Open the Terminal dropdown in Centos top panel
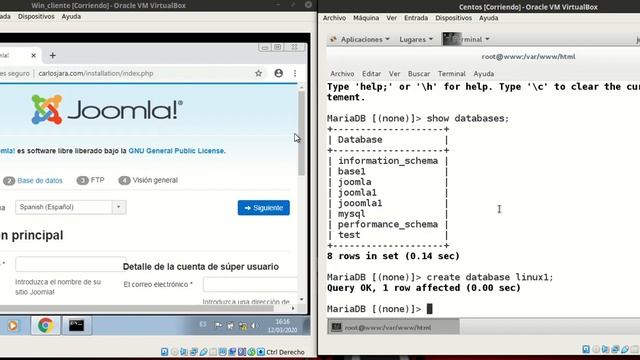Image resolution: width=640 pixels, height=360 pixels. 466,39
